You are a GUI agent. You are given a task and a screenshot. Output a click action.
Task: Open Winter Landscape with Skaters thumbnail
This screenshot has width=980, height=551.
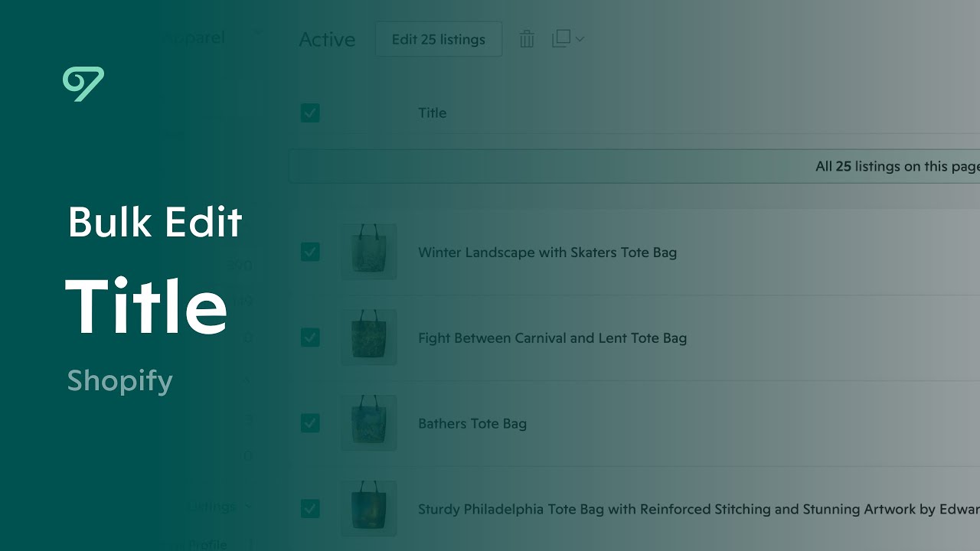click(369, 252)
